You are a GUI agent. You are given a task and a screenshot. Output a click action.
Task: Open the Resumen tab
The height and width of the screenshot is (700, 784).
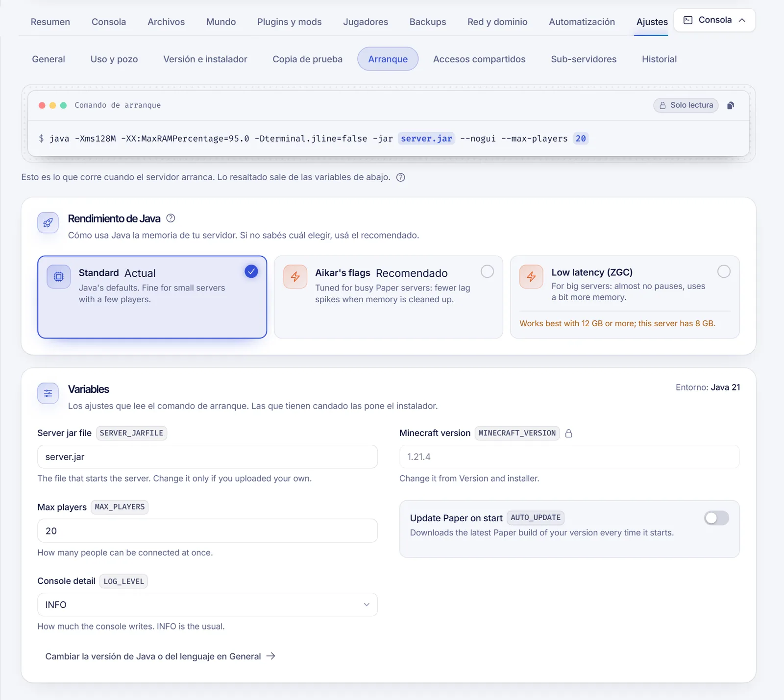pos(50,22)
